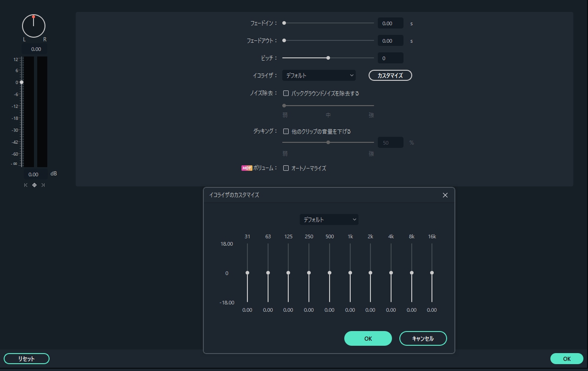
Task: Click the HOT badge beside ボリューム
Action: [x=246, y=168]
